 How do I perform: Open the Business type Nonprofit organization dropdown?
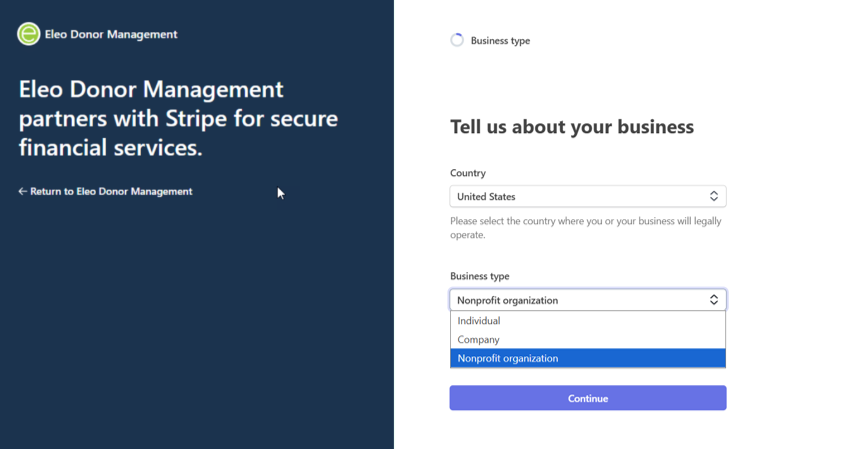[x=588, y=300]
